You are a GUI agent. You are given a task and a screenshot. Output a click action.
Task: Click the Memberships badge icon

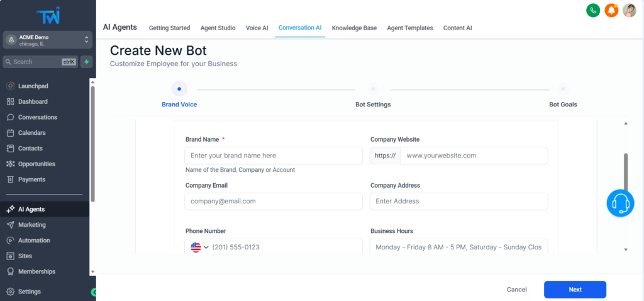tap(11, 272)
